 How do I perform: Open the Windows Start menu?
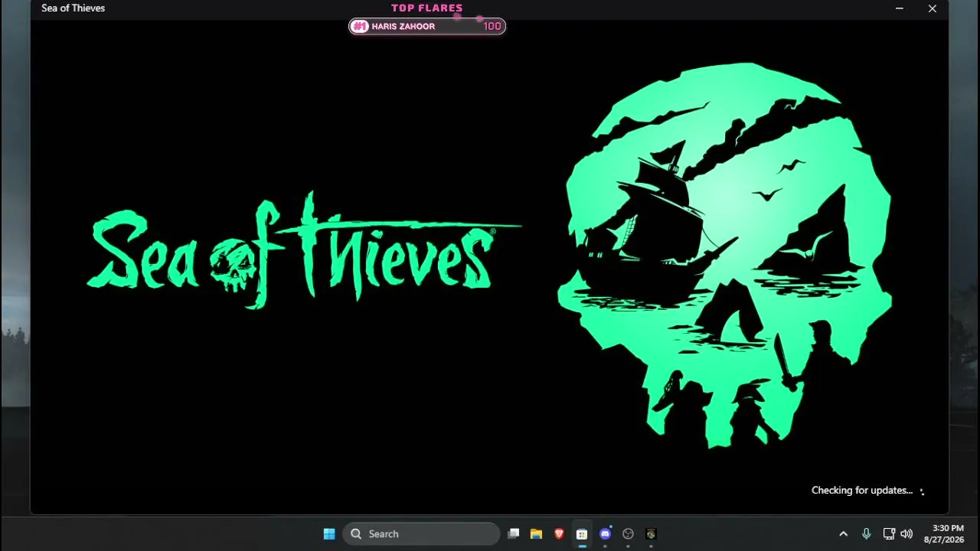(x=329, y=534)
